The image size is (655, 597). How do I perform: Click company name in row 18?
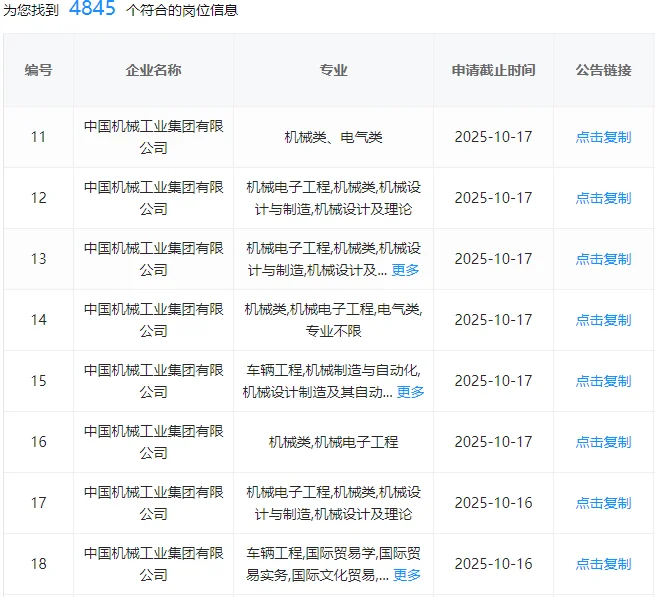(154, 564)
